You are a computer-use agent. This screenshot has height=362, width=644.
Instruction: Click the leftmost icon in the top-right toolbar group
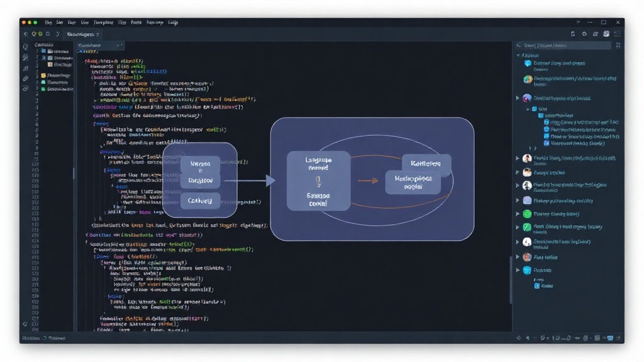tap(572, 34)
